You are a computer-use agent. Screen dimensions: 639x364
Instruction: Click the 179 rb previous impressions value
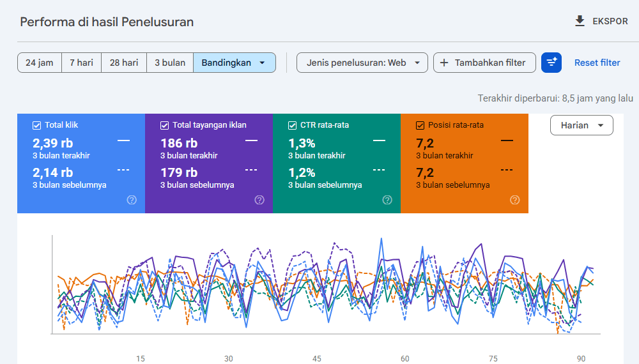pos(179,172)
